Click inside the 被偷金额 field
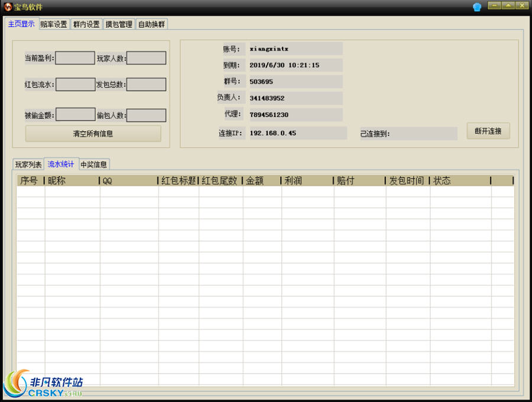The height and width of the screenshot is (402, 532). (74, 114)
